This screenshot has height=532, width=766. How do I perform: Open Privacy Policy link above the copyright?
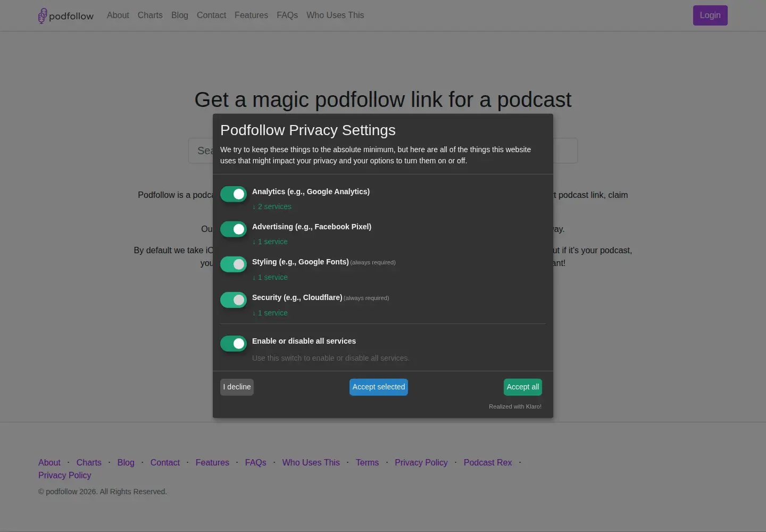pos(65,476)
